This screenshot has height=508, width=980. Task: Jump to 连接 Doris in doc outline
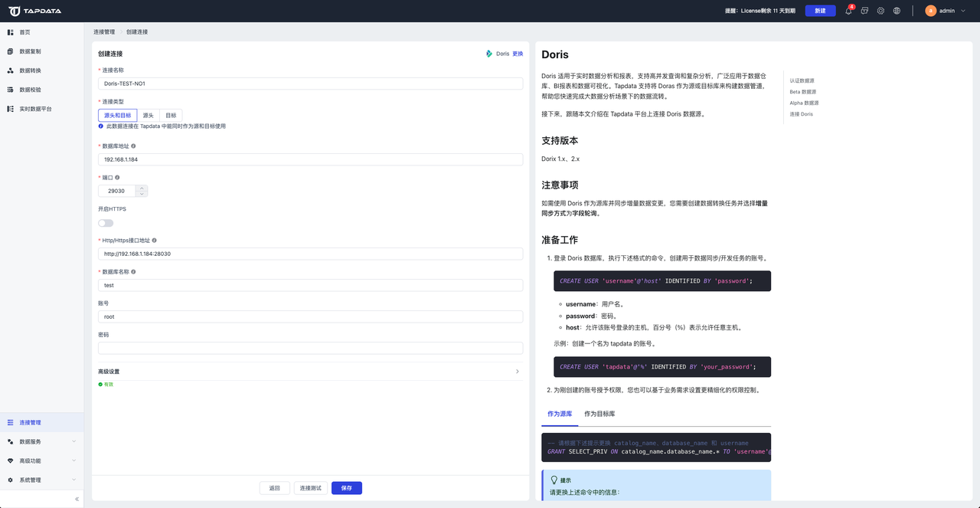802,114
